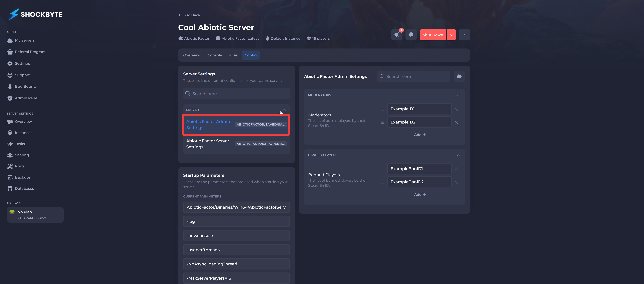Open the Support page
Image resolution: width=644 pixels, height=284 pixels.
point(18,75)
